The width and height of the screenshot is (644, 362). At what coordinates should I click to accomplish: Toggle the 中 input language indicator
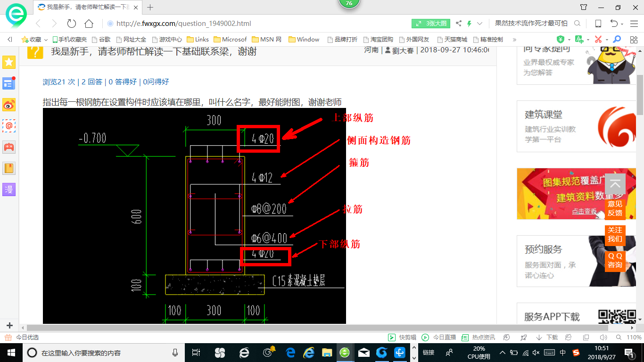click(563, 353)
